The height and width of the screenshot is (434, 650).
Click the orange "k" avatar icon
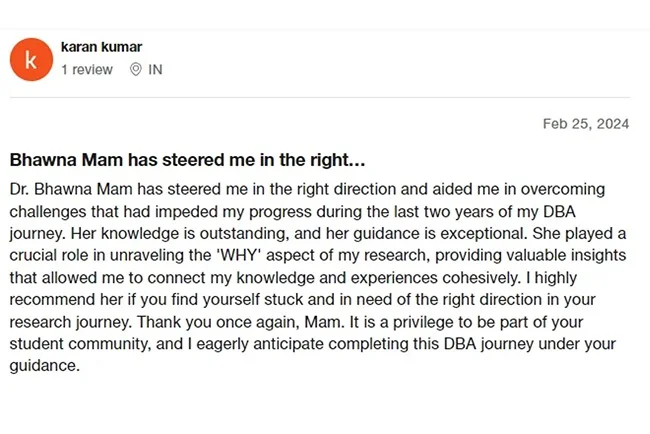(31, 59)
